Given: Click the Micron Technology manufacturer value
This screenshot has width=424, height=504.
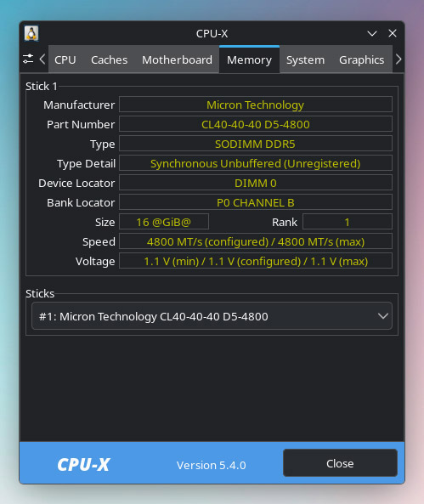Looking at the screenshot, I should pos(256,105).
